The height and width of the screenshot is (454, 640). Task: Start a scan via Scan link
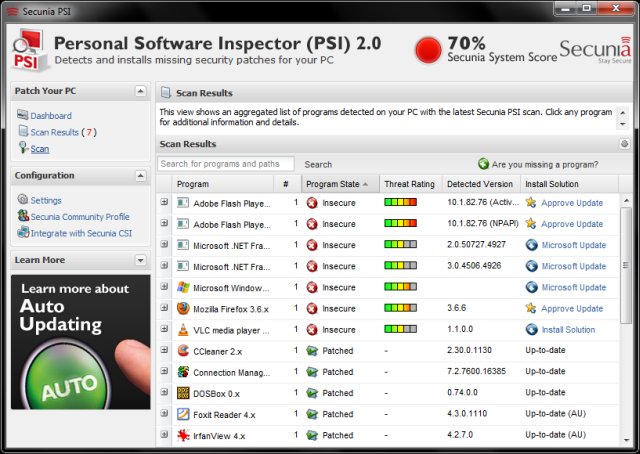(x=40, y=149)
